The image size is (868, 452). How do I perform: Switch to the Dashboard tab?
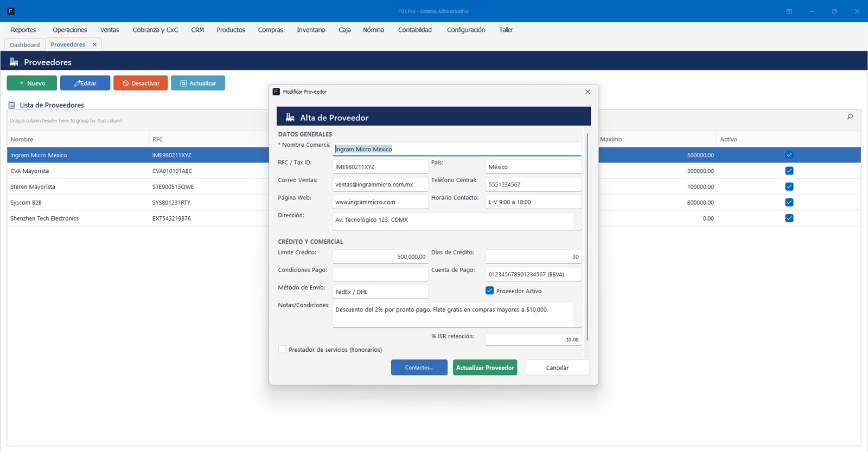coord(25,44)
